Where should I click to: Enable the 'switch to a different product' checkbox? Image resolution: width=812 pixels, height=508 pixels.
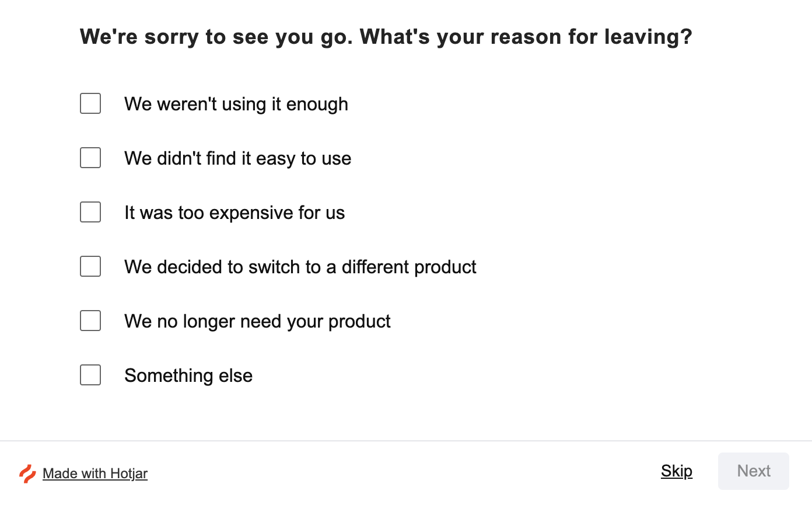90,267
